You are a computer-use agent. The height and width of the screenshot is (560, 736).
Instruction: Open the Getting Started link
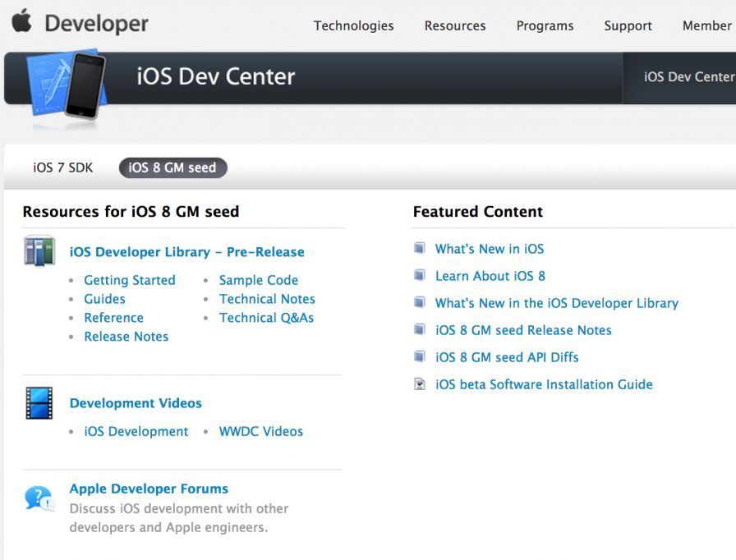coord(130,280)
